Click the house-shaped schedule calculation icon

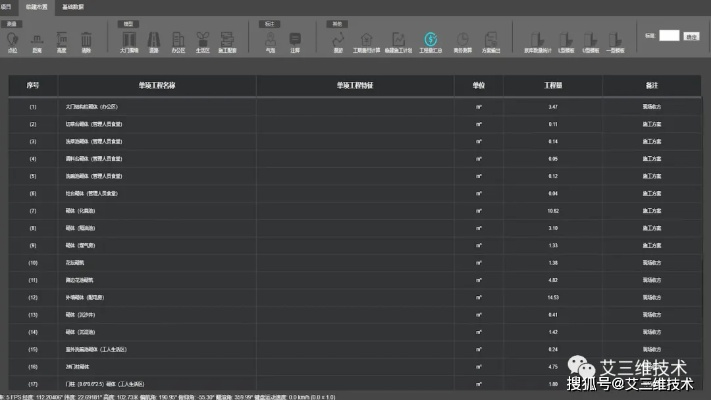click(x=366, y=39)
